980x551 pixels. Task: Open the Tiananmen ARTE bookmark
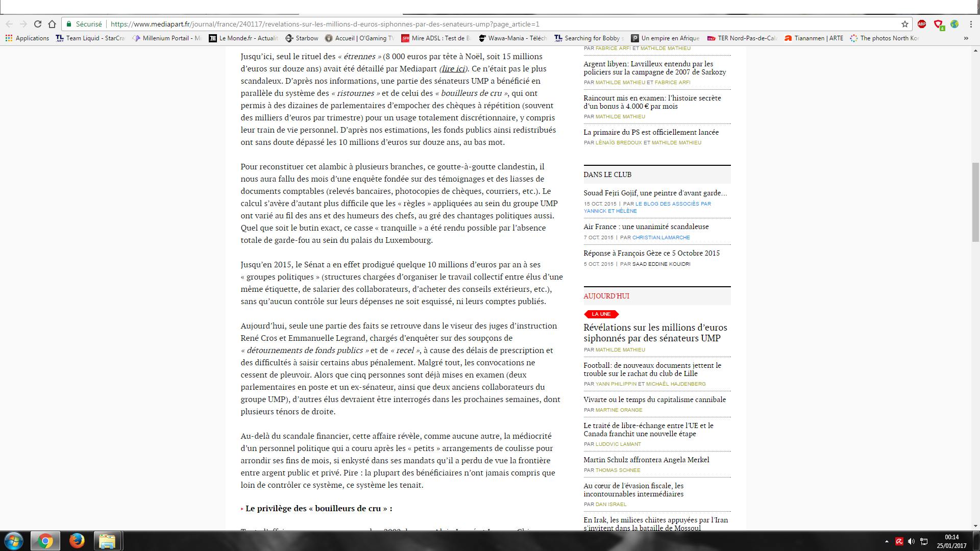(814, 38)
